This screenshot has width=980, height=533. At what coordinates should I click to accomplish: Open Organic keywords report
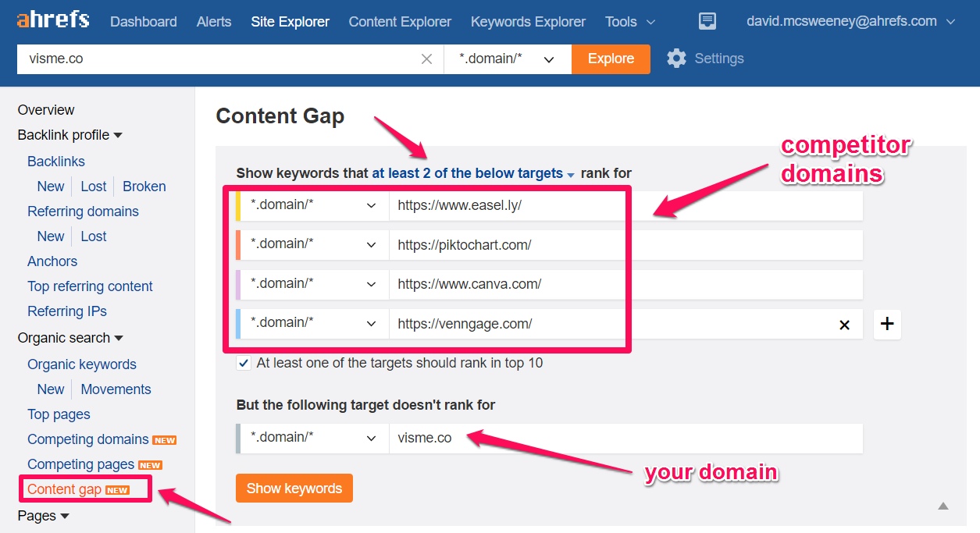(82, 364)
